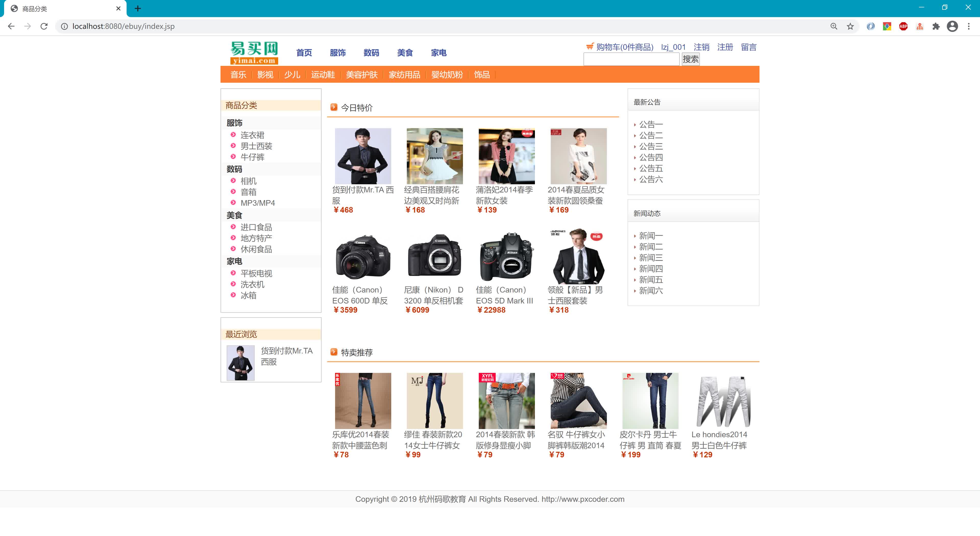Open Chrome three-dot menu
Image resolution: width=980 pixels, height=536 pixels.
tap(969, 26)
